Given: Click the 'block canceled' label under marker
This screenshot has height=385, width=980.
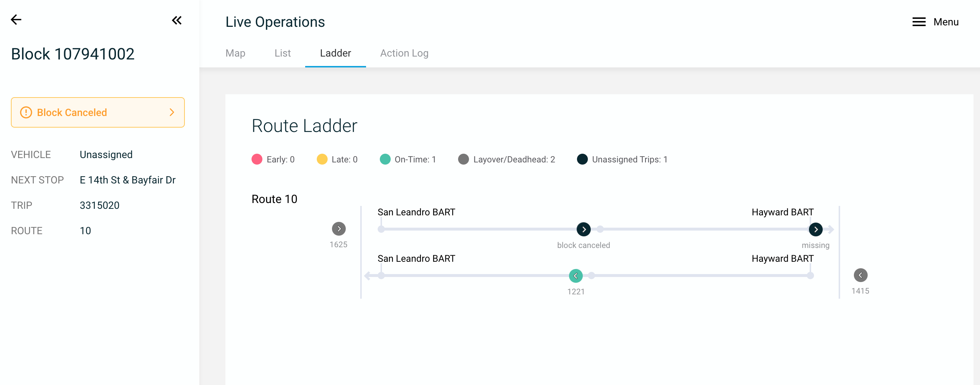Looking at the screenshot, I should [x=583, y=245].
